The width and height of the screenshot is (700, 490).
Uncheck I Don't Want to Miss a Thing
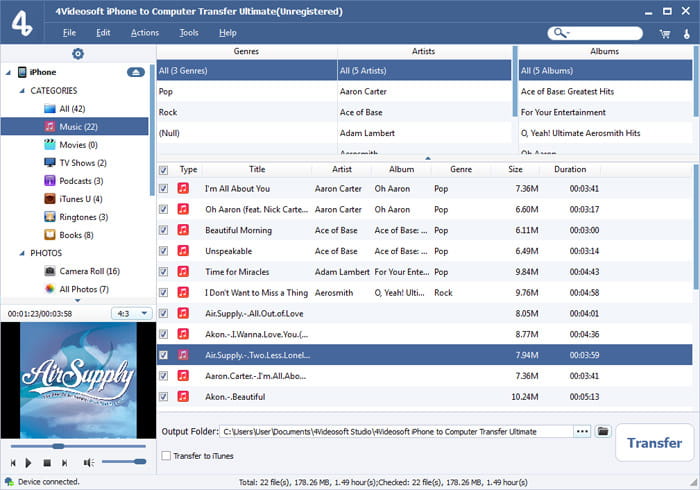164,292
